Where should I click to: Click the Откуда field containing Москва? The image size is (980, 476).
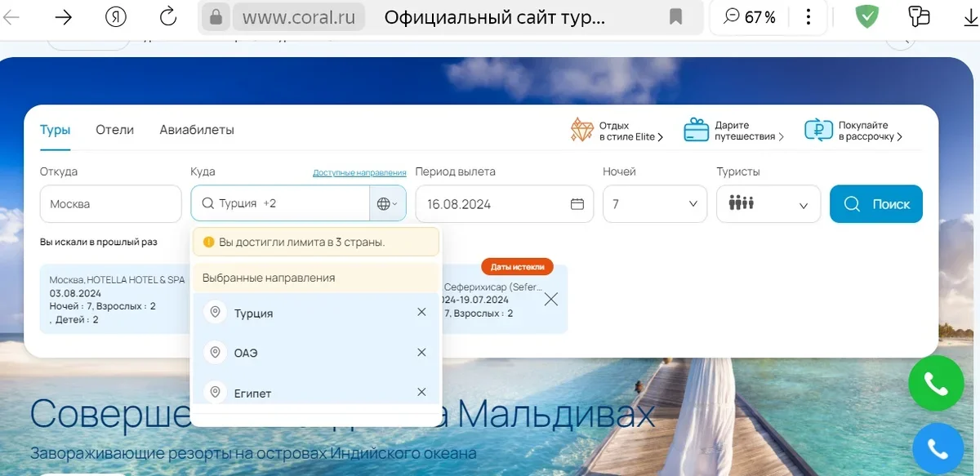click(110, 204)
